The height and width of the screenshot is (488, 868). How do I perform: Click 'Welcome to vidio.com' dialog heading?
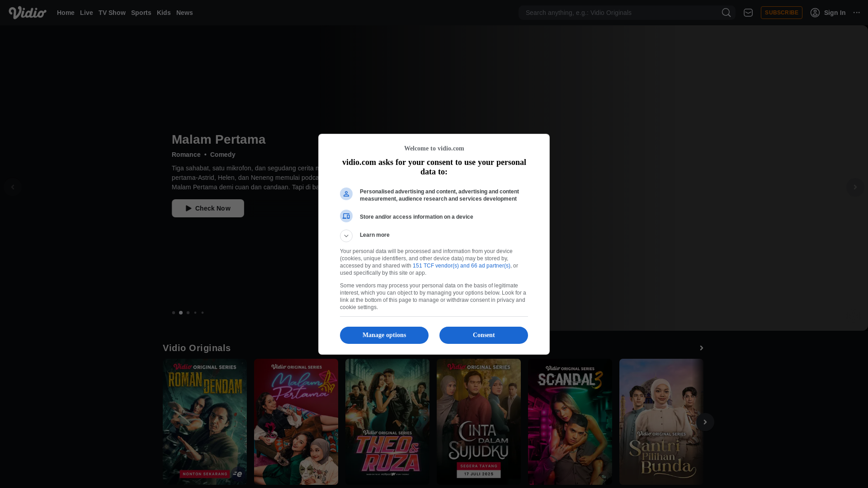tap(434, 149)
